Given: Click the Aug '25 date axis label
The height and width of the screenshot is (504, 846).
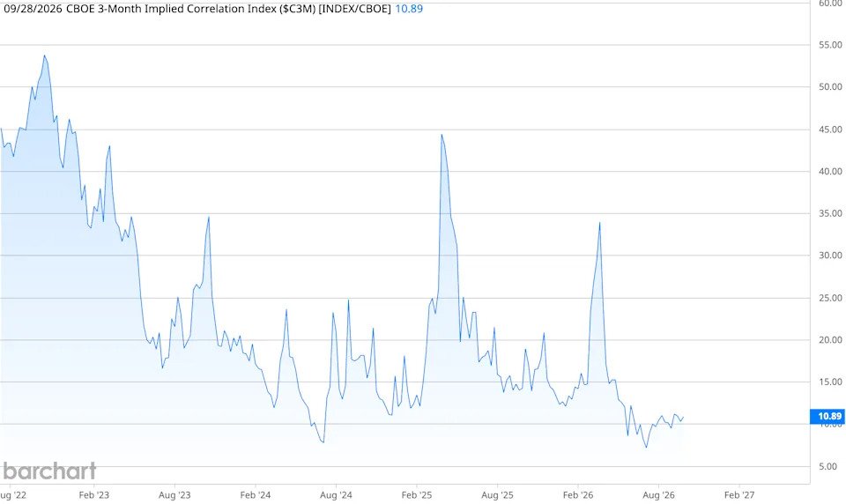Looking at the screenshot, I should click(x=497, y=495).
